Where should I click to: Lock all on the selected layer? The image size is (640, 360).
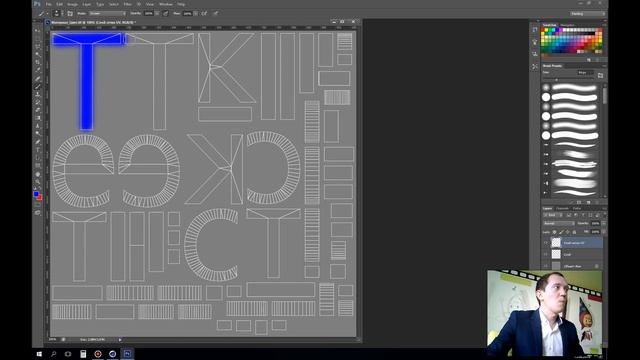(574, 232)
